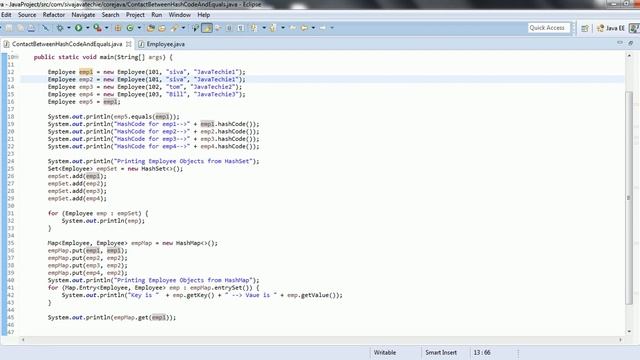This screenshot has width=640, height=360.
Task: Maximize the editor area
Action: (631, 42)
